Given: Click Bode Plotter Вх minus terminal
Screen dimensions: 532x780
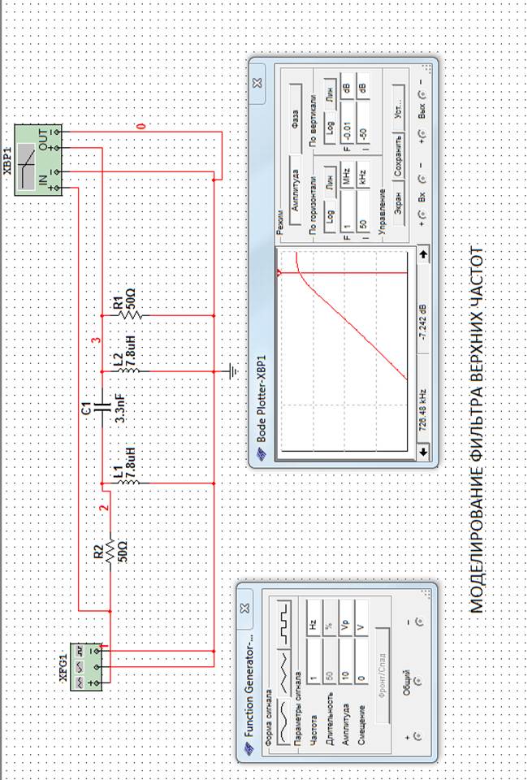Looking at the screenshot, I should tap(421, 178).
